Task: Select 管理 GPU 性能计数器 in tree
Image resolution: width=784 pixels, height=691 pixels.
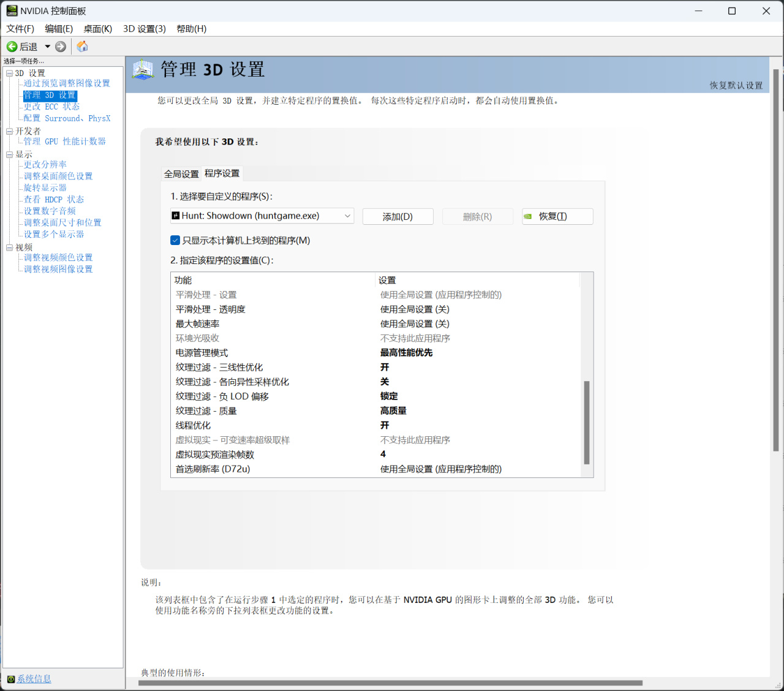Action: tap(65, 142)
